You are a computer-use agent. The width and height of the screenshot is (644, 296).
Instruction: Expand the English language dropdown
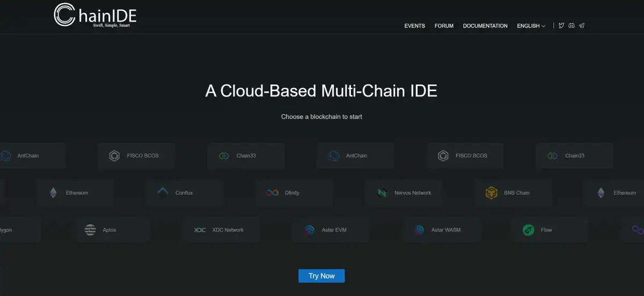[x=531, y=26]
